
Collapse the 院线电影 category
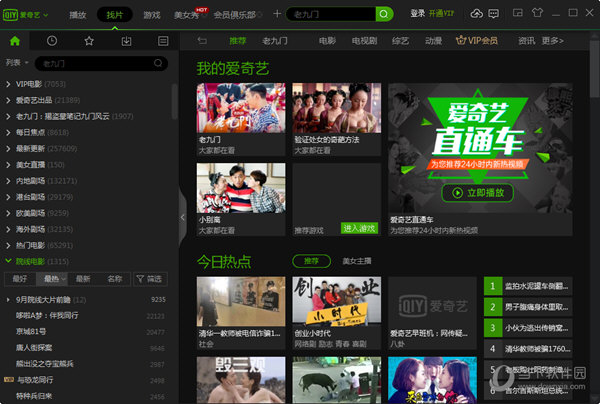click(8, 261)
